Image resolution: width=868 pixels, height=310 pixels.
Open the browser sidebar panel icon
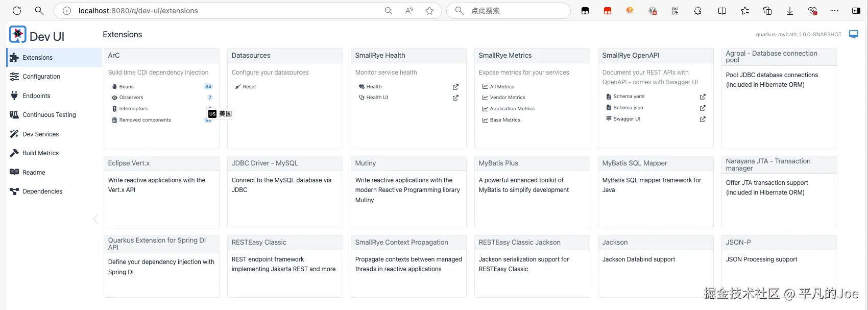[856, 11]
